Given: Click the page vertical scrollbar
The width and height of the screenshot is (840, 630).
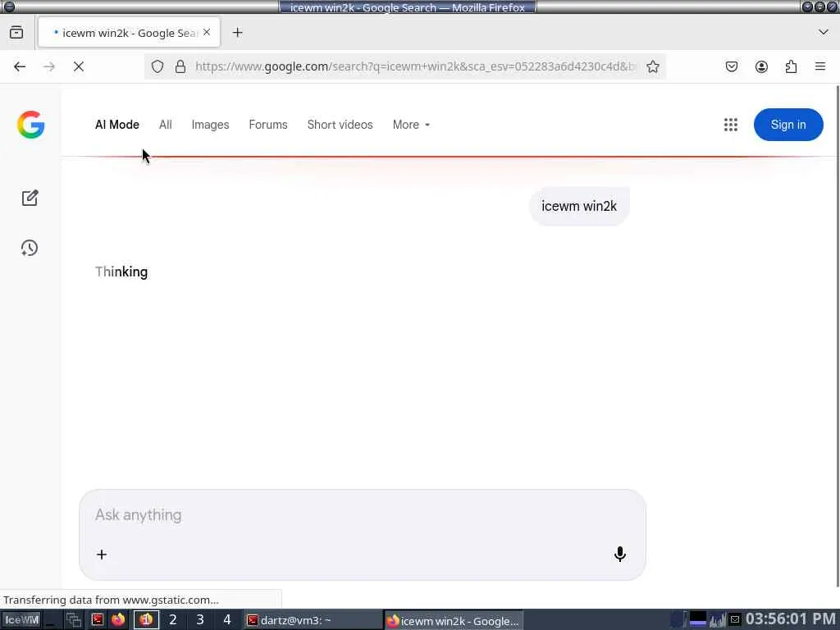Looking at the screenshot, I should tap(837, 336).
